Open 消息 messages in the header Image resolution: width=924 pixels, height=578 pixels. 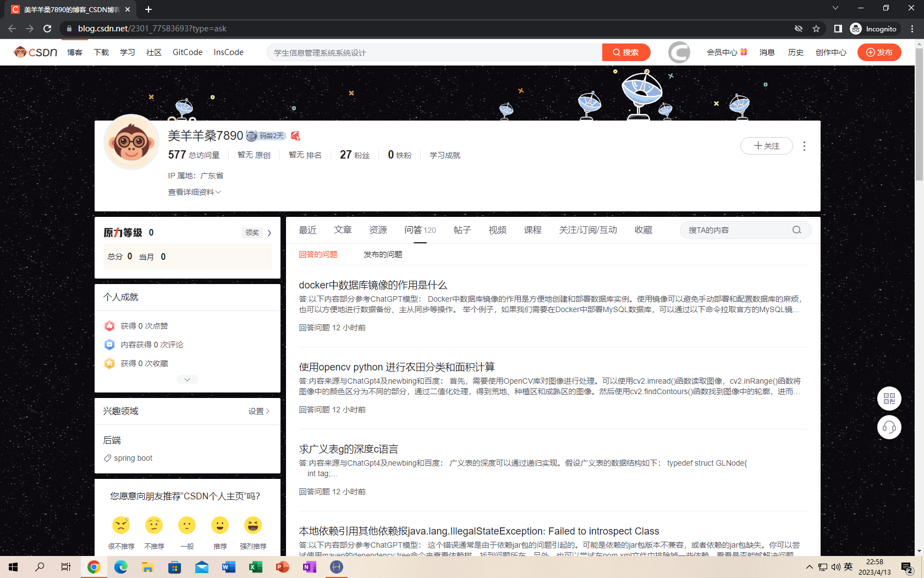[767, 52]
